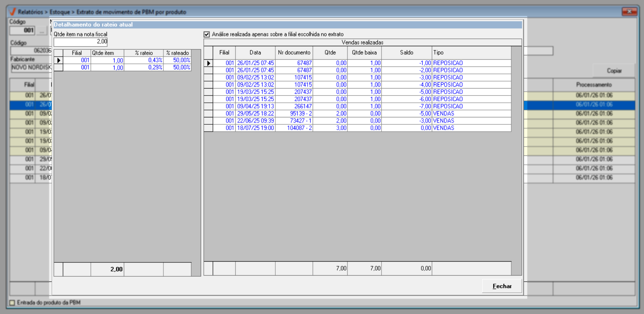Select the VENDAS row dated 18/07/25 19:00
The height and width of the screenshot is (314, 644).
click(x=255, y=128)
